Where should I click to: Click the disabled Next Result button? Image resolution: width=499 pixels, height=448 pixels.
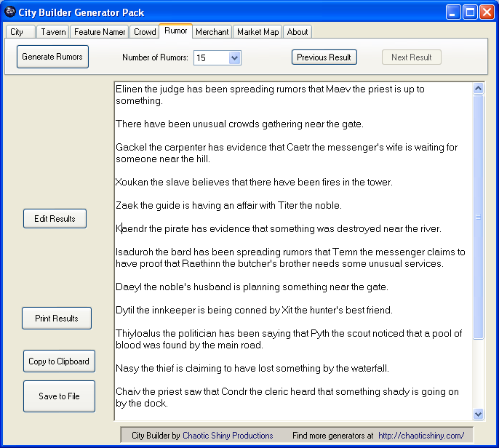click(x=412, y=57)
